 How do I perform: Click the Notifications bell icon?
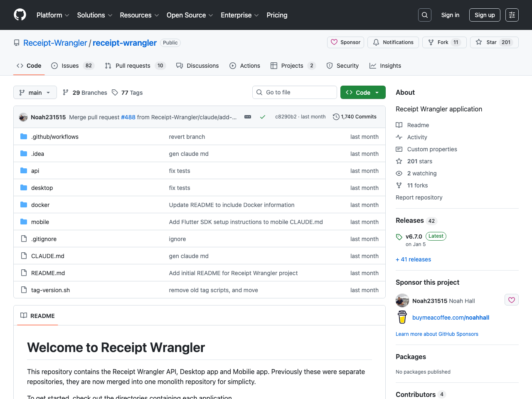point(376,42)
